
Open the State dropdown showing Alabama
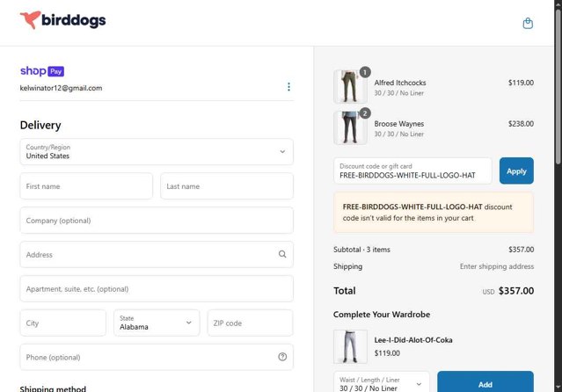(x=157, y=323)
